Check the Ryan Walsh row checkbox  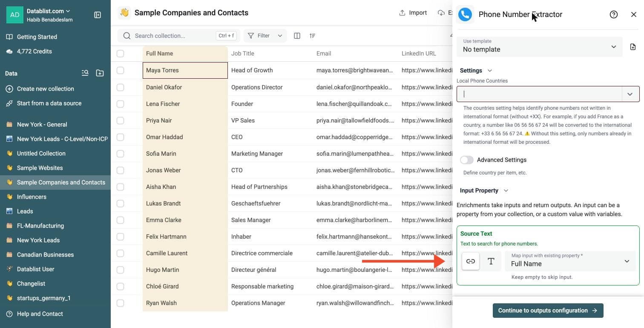(121, 303)
